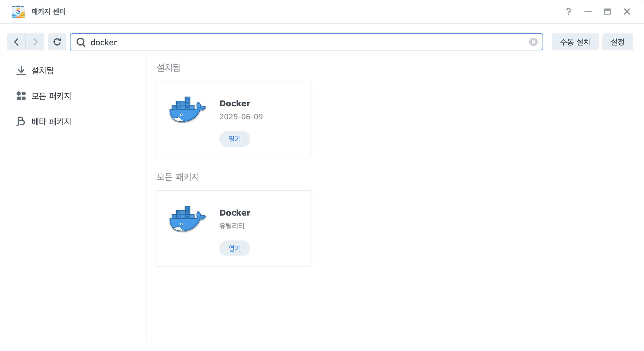Click installed Docker whale icon
The width and height of the screenshot is (644, 351).
click(x=187, y=110)
